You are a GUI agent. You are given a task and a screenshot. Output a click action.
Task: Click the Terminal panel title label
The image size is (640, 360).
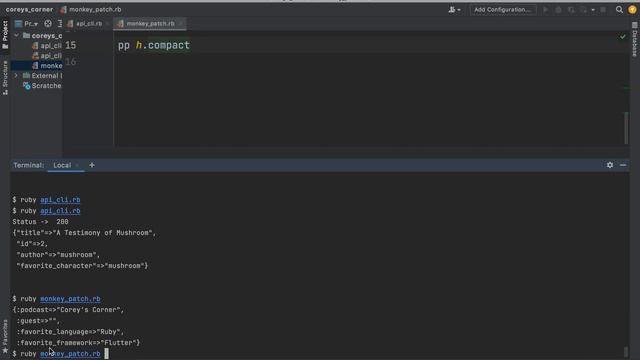28,165
